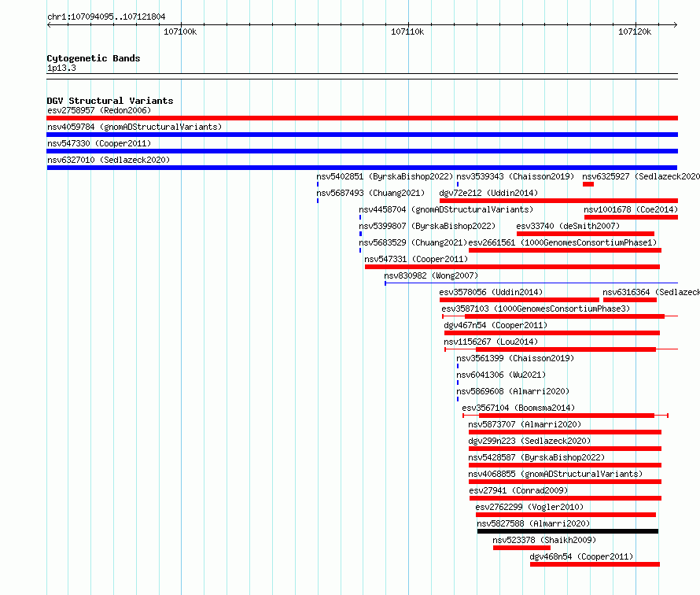Click nsv1156267 (Lou2014) label
This screenshot has height=595, width=700.
[491, 342]
